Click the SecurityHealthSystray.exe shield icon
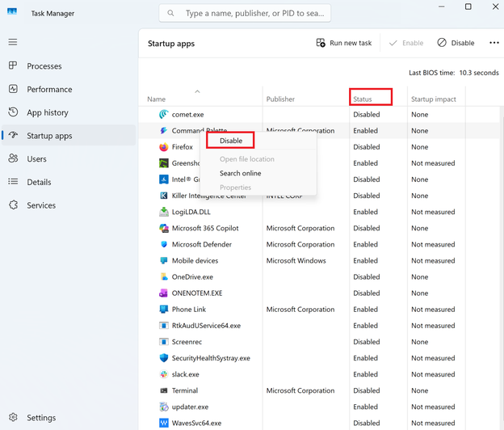 point(164,358)
